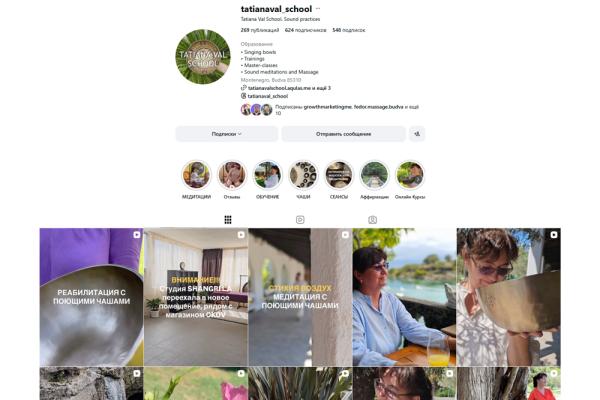The image size is (600, 400).
Task: Open the ЧАШИ story highlight
Action: 303,175
